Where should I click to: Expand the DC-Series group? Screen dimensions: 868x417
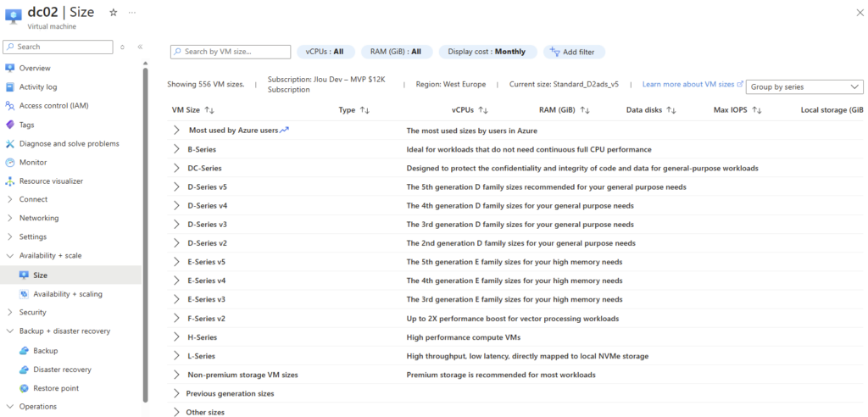[x=176, y=168]
